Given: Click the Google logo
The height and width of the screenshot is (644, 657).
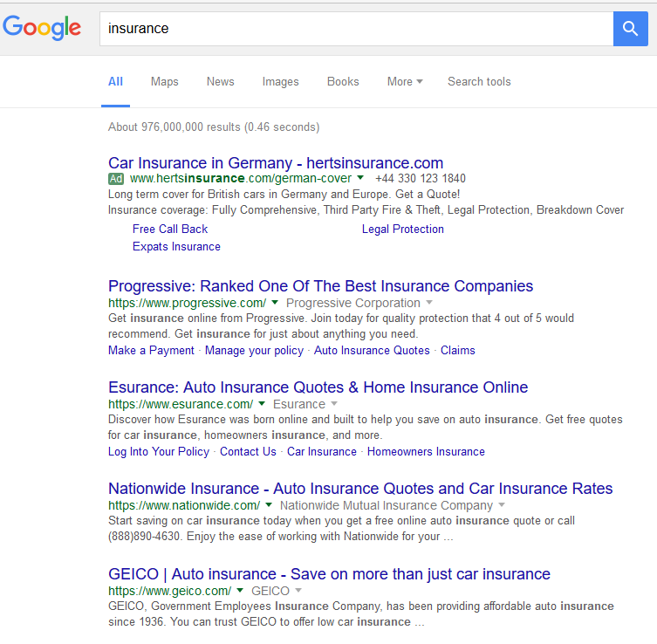Looking at the screenshot, I should [x=42, y=28].
